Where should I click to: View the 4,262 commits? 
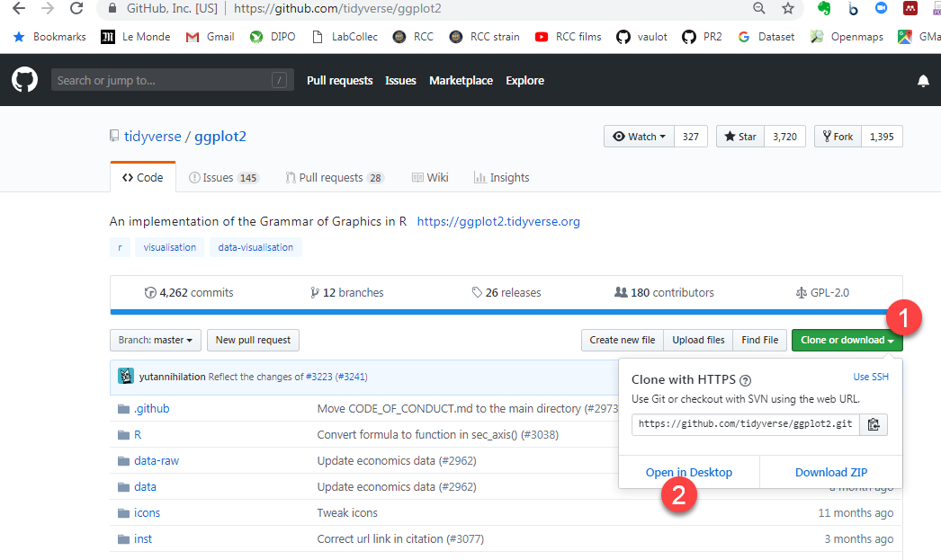(x=189, y=293)
